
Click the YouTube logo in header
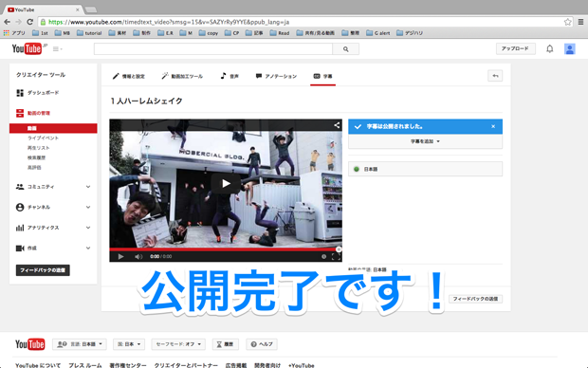click(27, 48)
